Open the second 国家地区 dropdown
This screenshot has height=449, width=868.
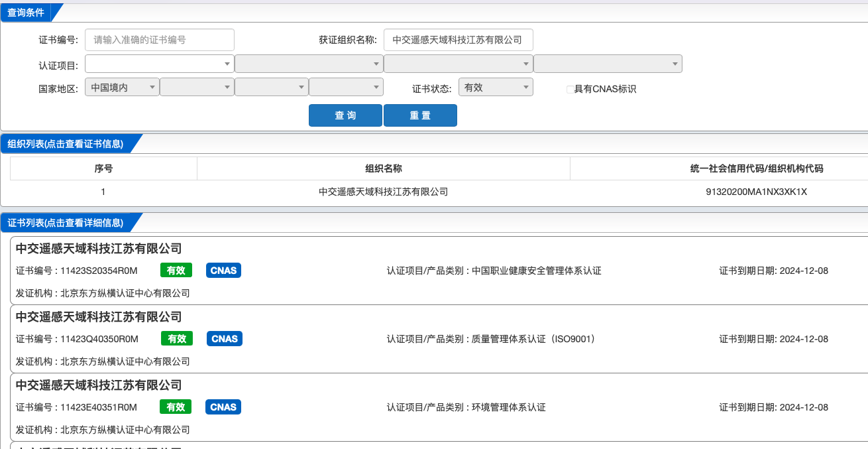pyautogui.click(x=197, y=88)
